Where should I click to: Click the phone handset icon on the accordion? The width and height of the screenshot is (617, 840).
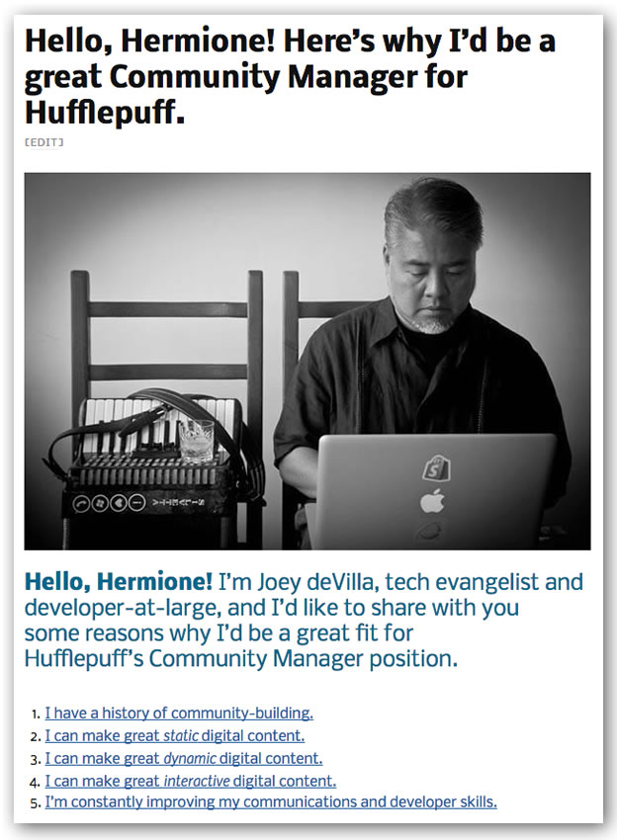(81, 504)
